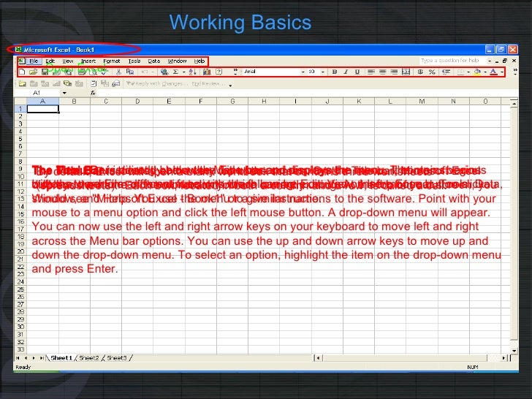Viewport: 532px width, 399px height.
Task: Open the View menu
Action: click(x=68, y=61)
